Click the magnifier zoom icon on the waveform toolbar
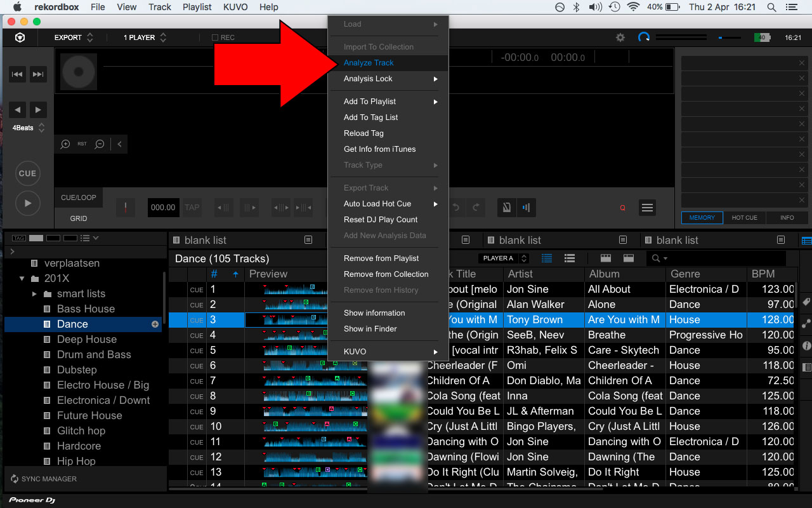 tap(64, 144)
